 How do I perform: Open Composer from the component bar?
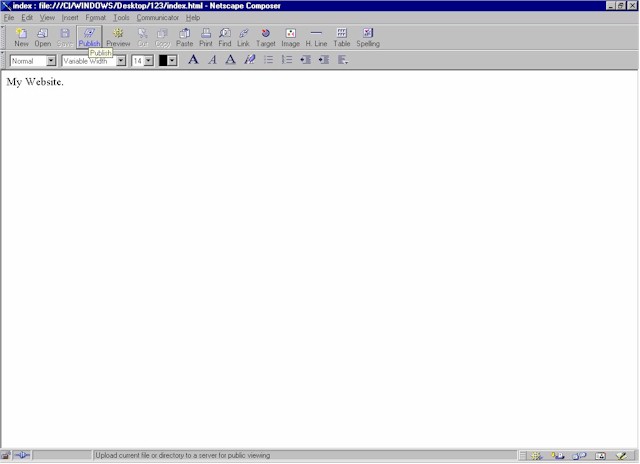point(621,455)
